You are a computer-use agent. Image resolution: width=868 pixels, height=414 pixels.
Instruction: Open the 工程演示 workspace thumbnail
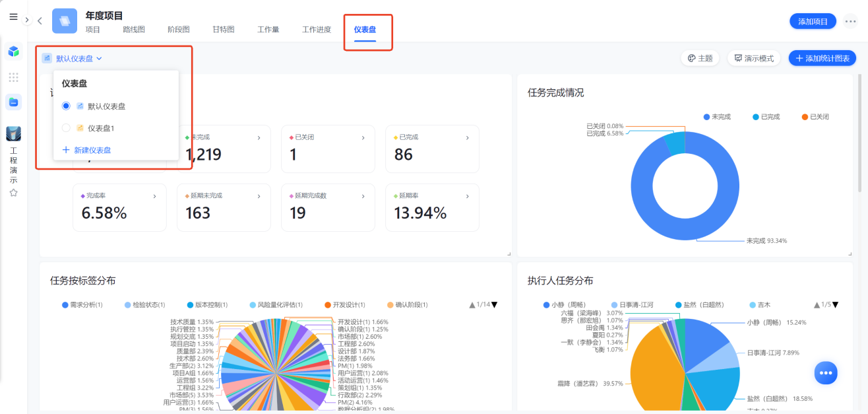pos(13,133)
